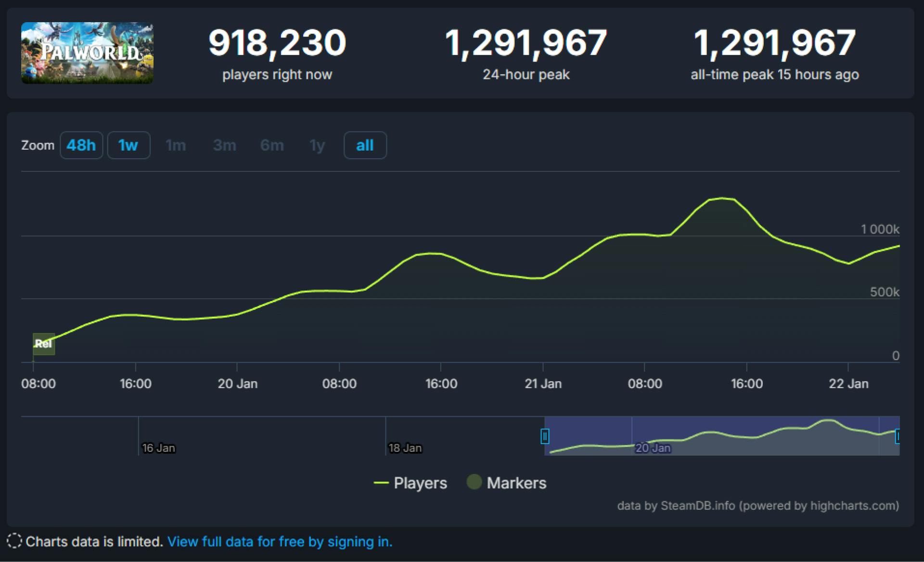Image resolution: width=924 pixels, height=562 pixels.
Task: Click the '1 000k' y-axis label
Action: [880, 229]
